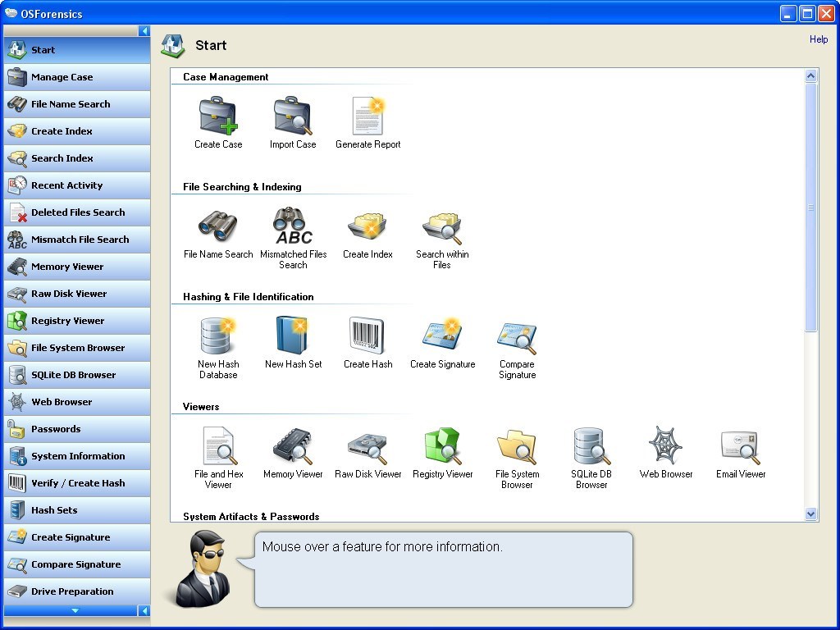The height and width of the screenshot is (630, 840).
Task: Open Registry Viewer sidebar entry
Action: point(76,321)
